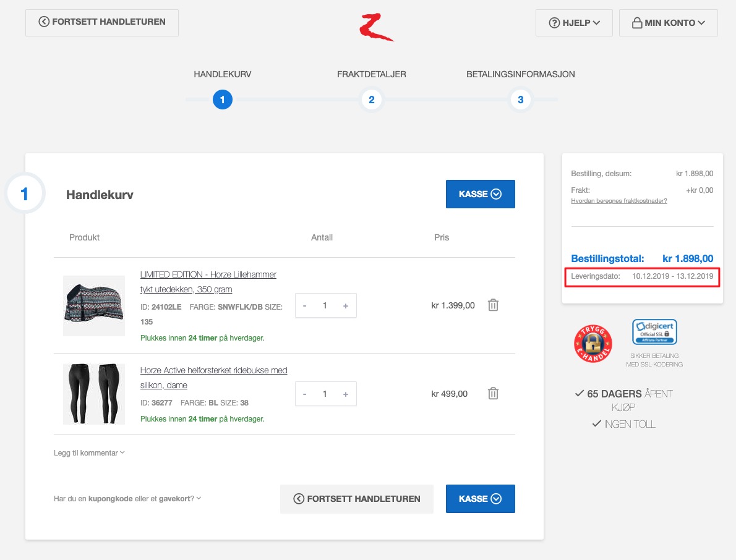Click the red Horze logo
This screenshot has height=560, width=736.
[377, 27]
